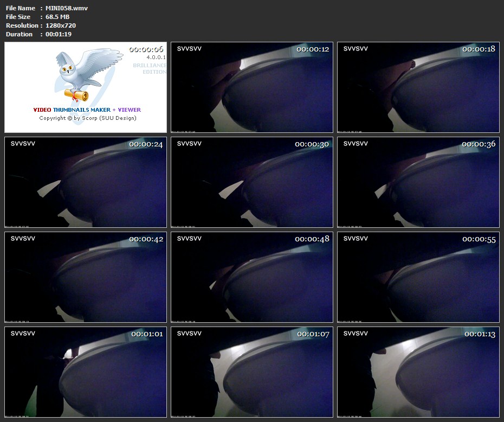This screenshot has width=504, height=422.
Task: Click the duration value "00:01:19"
Action: [x=59, y=34]
